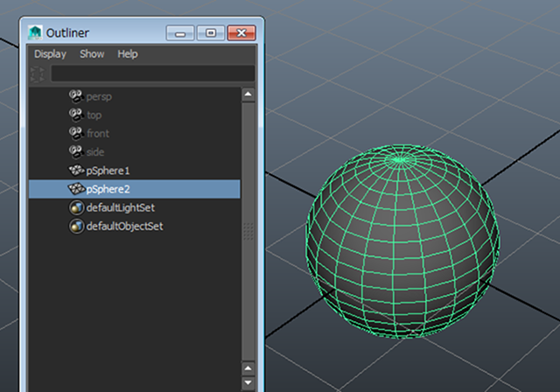Select the side camera icon
The height and width of the screenshot is (392, 560).
[76, 151]
